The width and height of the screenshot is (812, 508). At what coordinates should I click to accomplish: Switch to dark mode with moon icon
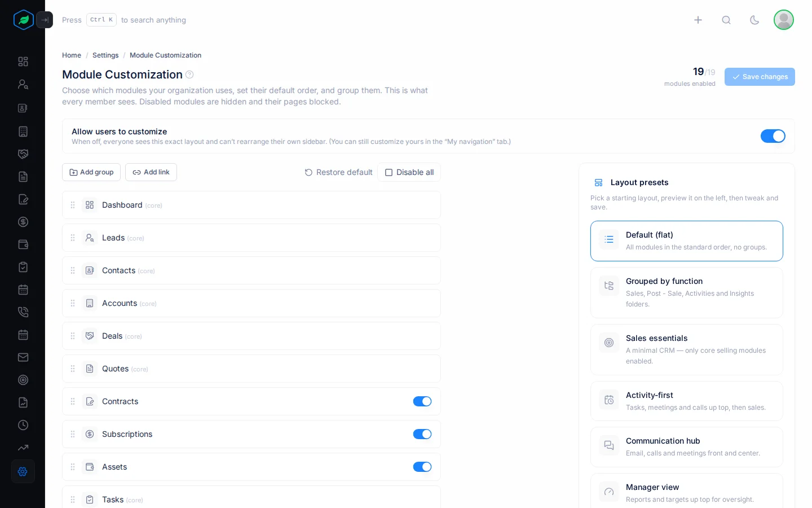pyautogui.click(x=754, y=20)
